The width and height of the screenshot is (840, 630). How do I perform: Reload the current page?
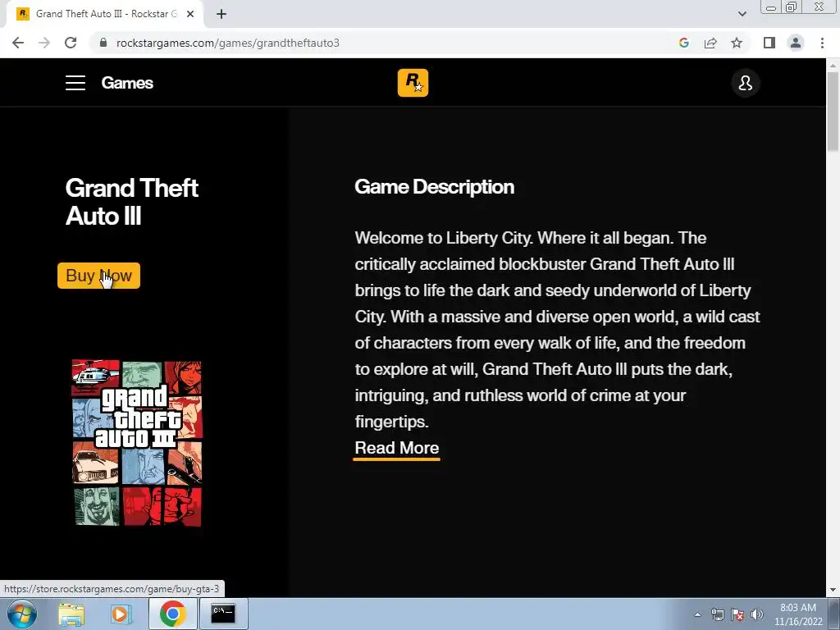71,43
